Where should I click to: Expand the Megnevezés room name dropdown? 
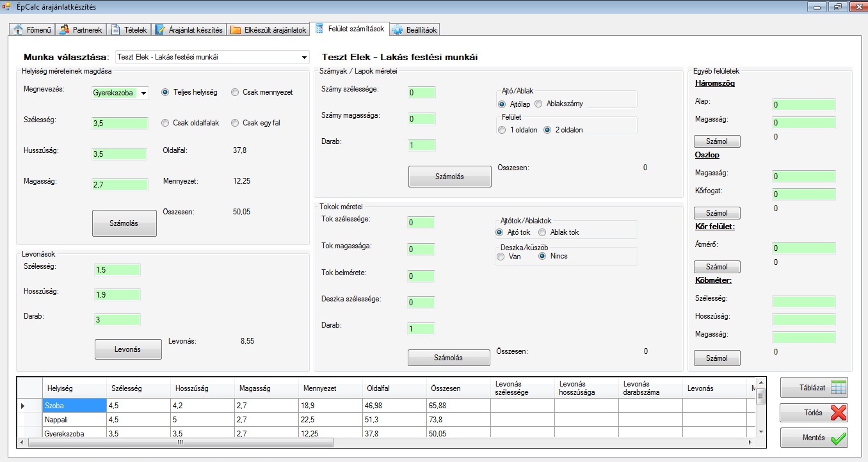(143, 93)
